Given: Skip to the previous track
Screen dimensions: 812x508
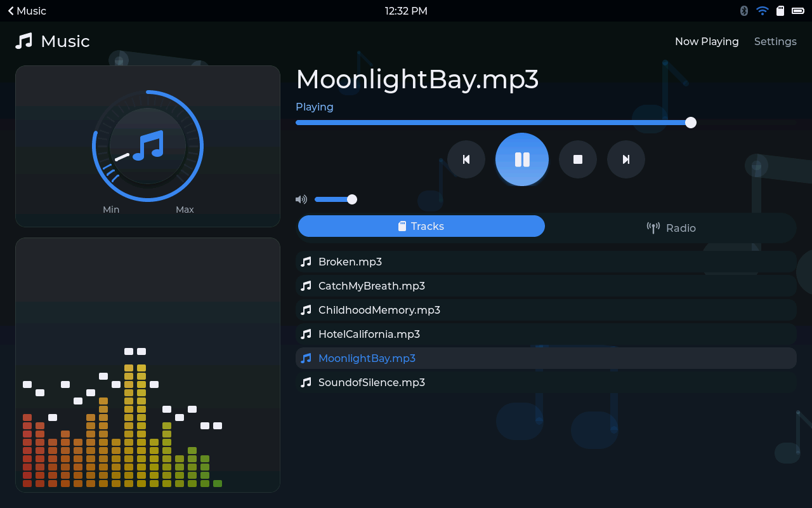Looking at the screenshot, I should click(466, 159).
